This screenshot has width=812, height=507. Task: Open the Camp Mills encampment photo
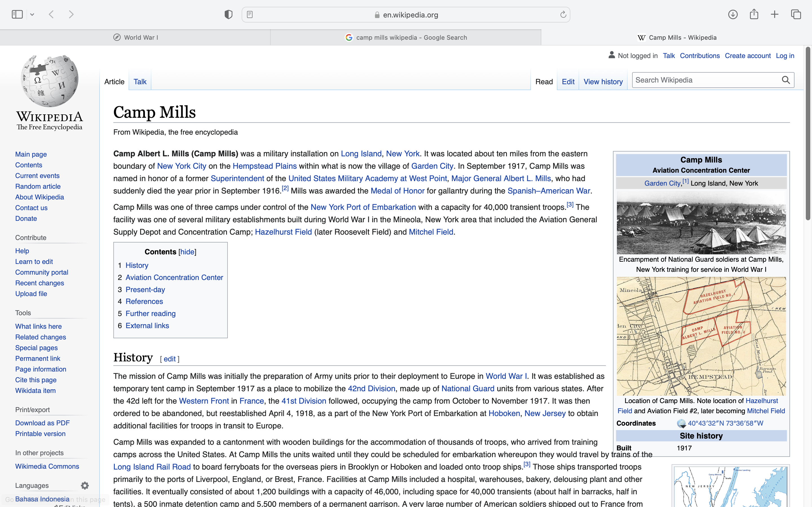pos(701,222)
